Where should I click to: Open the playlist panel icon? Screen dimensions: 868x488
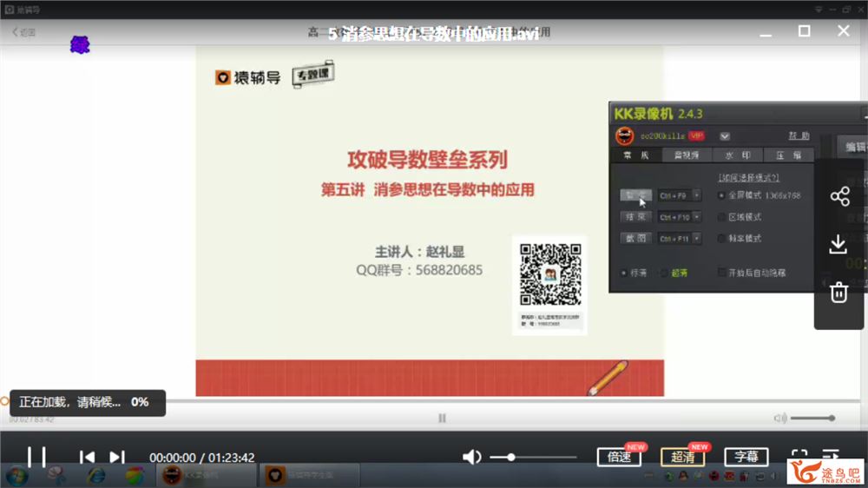tap(831, 455)
